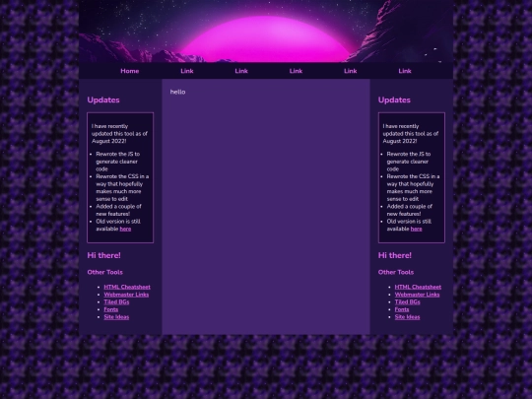Click right sidebar 'Other Tools' heading

coord(396,272)
